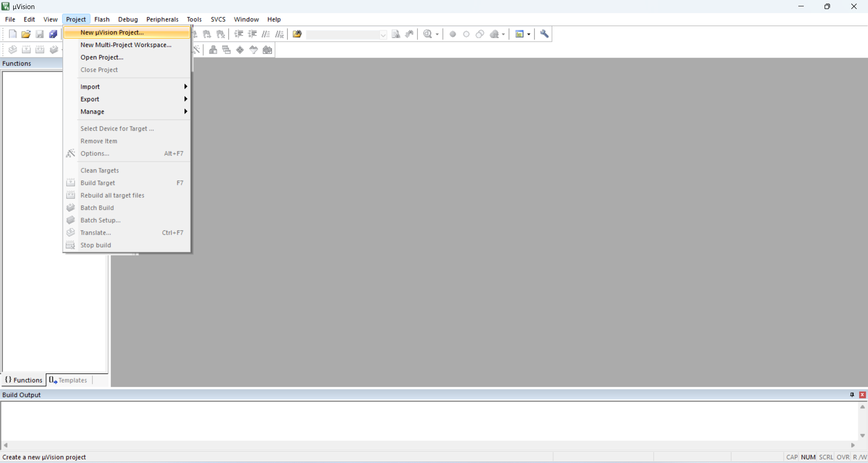
Task: Open the Window layout dropdown arrow
Action: (x=528, y=34)
